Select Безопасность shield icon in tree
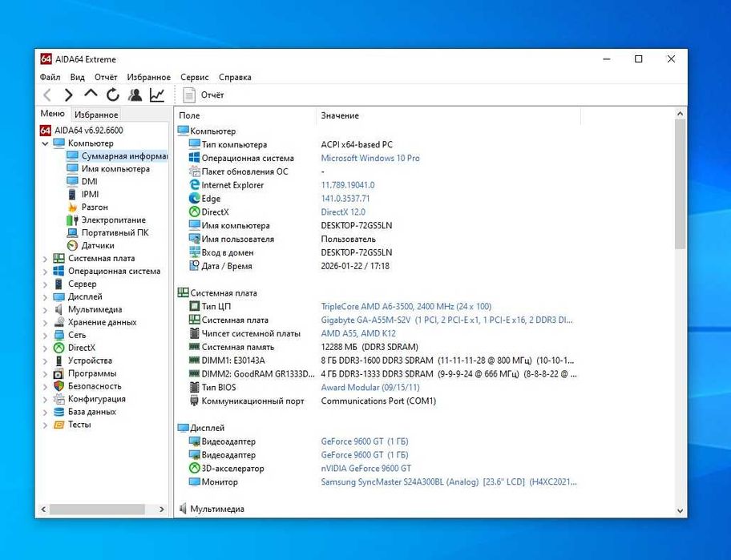The height and width of the screenshot is (560, 731). click(59, 386)
